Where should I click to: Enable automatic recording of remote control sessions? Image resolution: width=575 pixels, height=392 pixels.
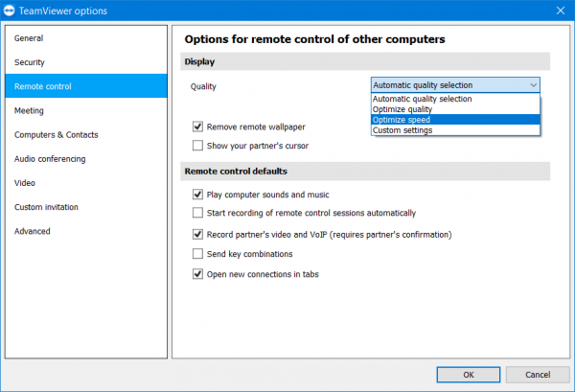point(197,213)
